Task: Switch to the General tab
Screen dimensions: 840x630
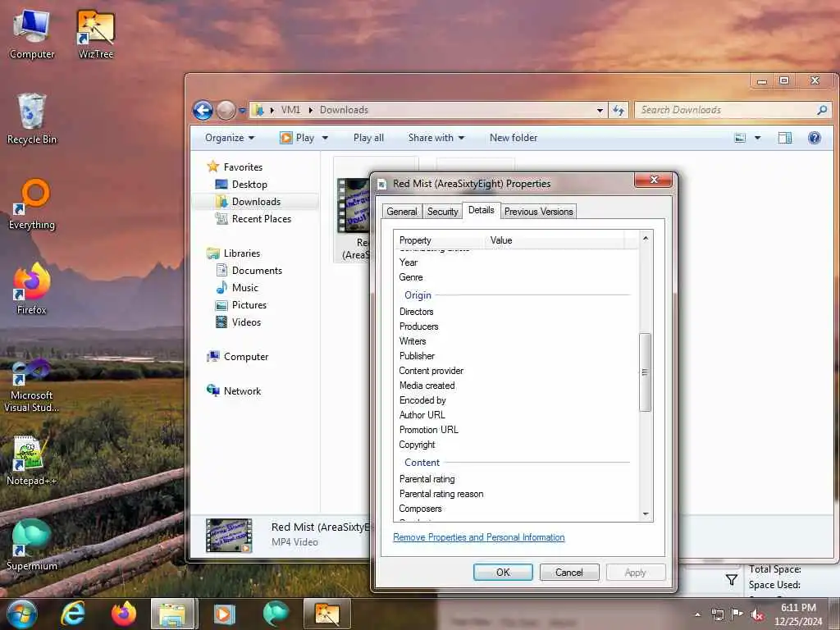Action: tap(402, 212)
